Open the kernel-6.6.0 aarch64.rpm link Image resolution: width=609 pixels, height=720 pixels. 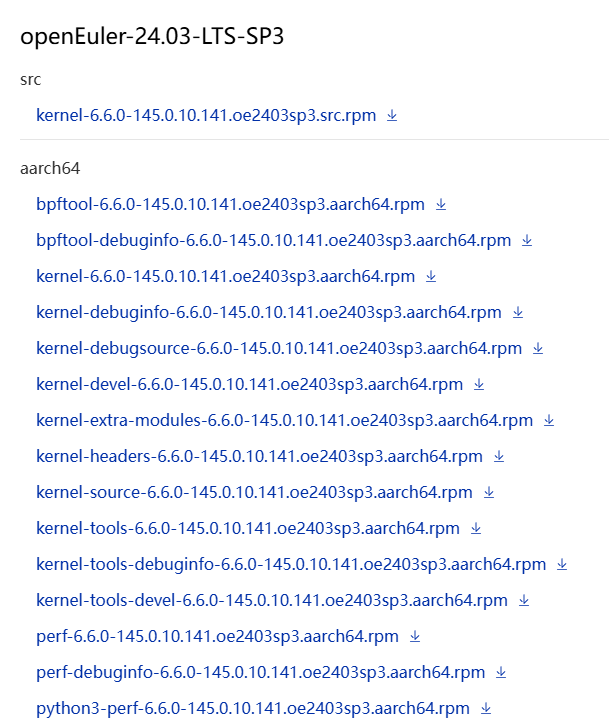[x=226, y=276]
